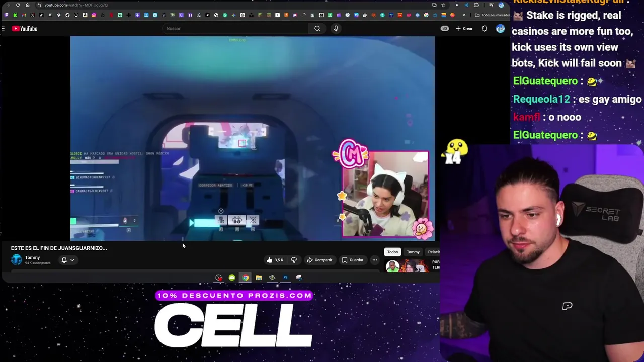Open the Crear menu
Screen dimensions: 644x362
point(464,29)
